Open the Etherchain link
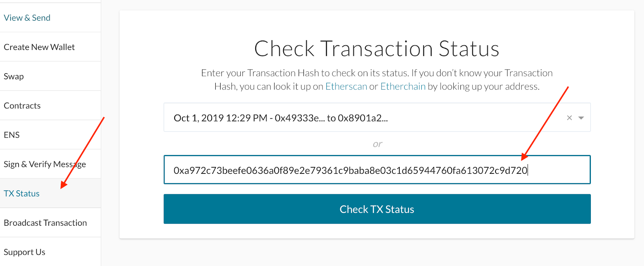 [x=402, y=86]
